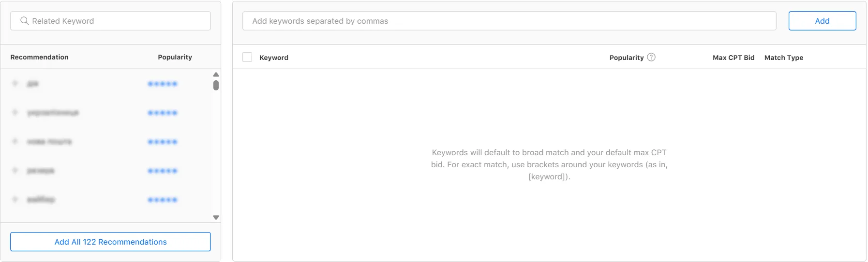
Task: Click the Match Type column header
Action: pyautogui.click(x=783, y=58)
